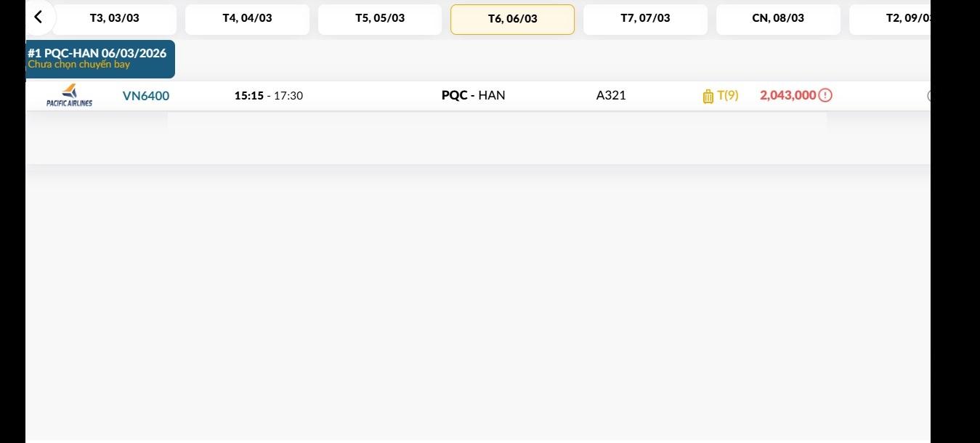Click the Pacific Airlines logo
Screen dimensions: 980x443
tap(69, 95)
